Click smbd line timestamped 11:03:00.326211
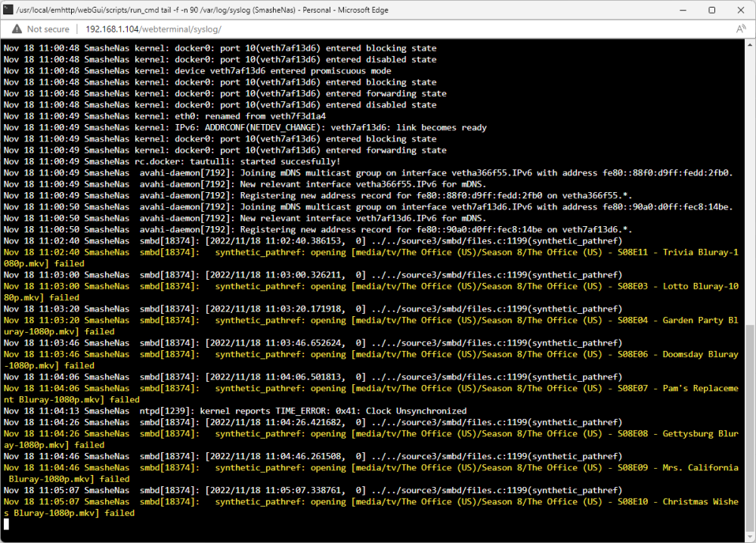 (313, 275)
